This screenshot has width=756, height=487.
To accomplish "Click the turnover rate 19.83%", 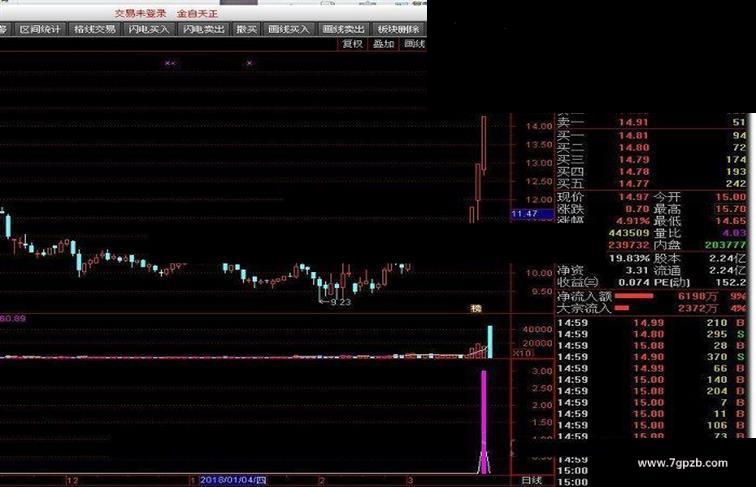I will pos(629,258).
